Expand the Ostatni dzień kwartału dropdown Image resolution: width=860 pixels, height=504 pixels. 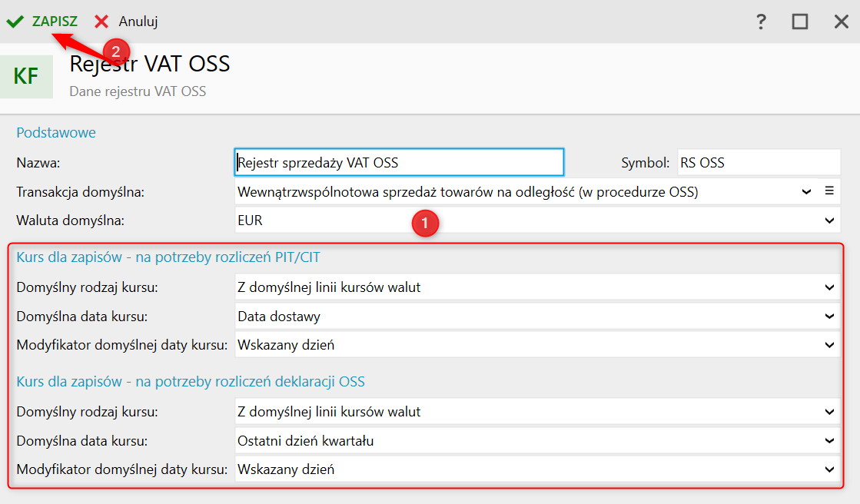coord(829,440)
